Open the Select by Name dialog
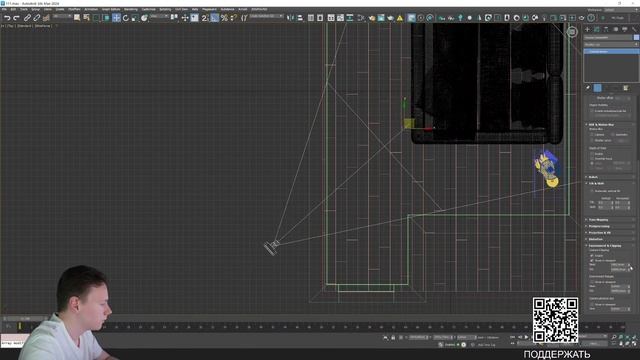This screenshot has width=640, height=360. pyautogui.click(x=87, y=18)
